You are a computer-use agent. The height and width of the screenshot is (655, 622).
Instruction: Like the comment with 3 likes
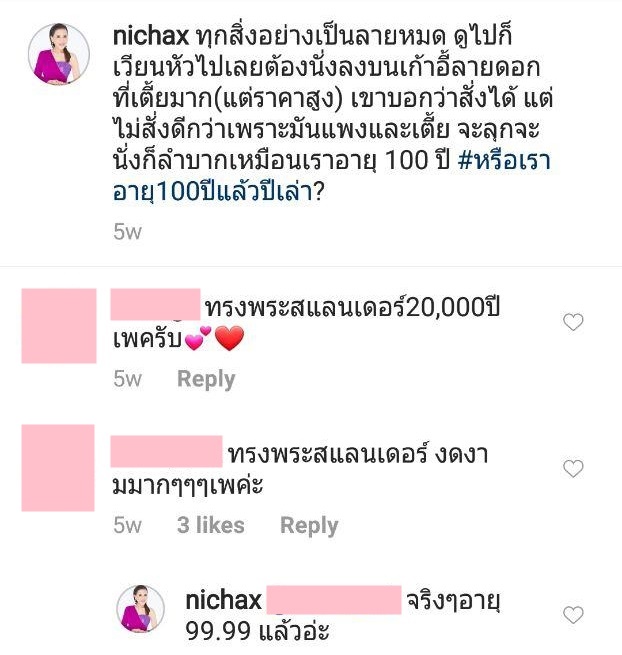tap(573, 468)
